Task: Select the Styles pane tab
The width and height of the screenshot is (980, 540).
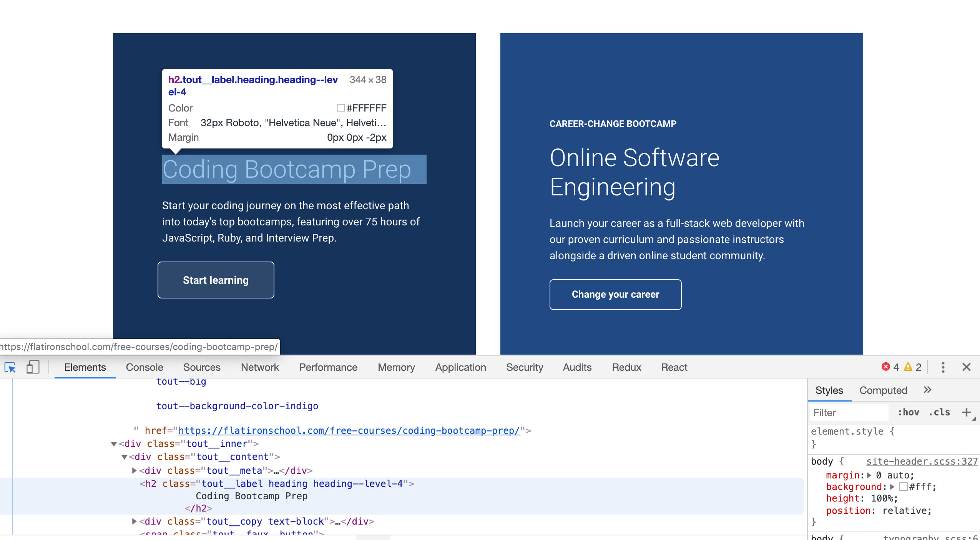Action: 829,390
